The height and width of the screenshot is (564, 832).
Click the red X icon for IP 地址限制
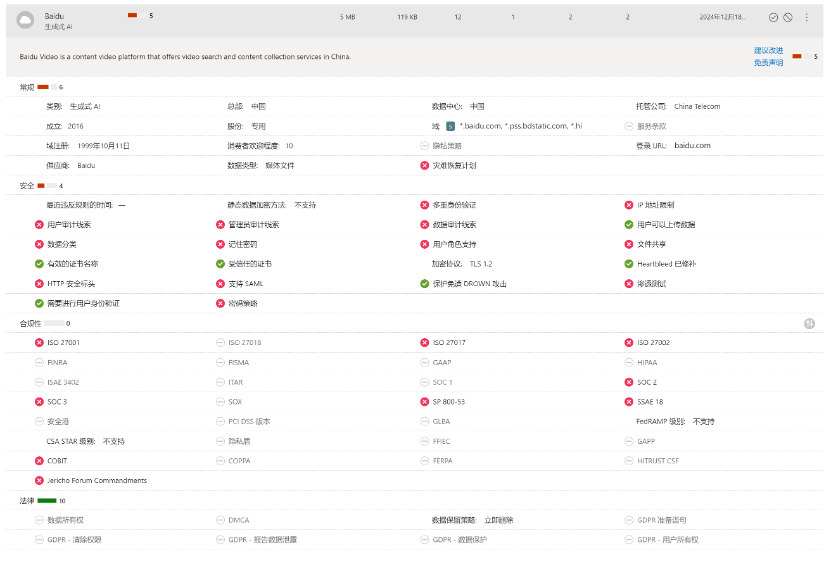(x=629, y=205)
